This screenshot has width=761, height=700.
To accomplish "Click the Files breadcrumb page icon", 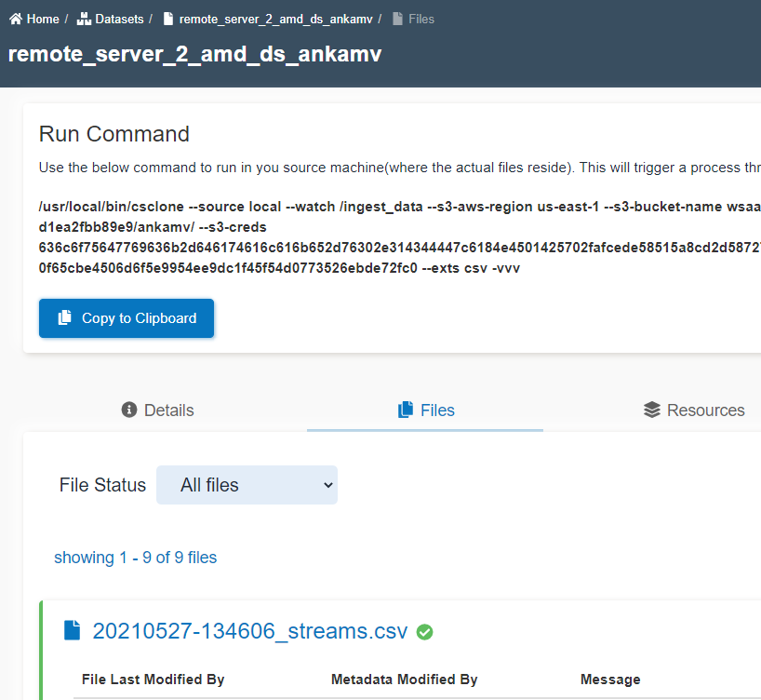I will 397,19.
